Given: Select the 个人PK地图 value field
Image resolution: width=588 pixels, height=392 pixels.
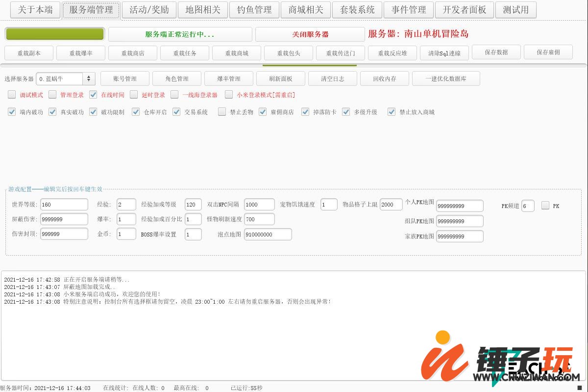Looking at the screenshot, I should tap(460, 206).
